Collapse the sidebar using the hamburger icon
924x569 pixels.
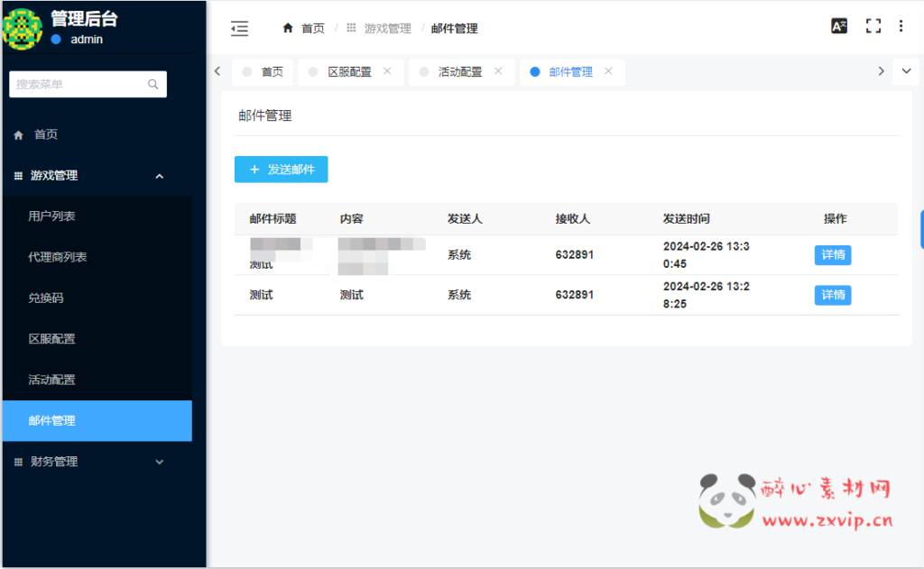coord(239,28)
